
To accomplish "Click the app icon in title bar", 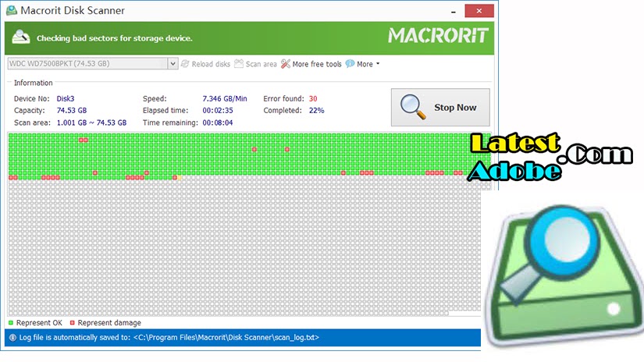I will click(x=12, y=10).
